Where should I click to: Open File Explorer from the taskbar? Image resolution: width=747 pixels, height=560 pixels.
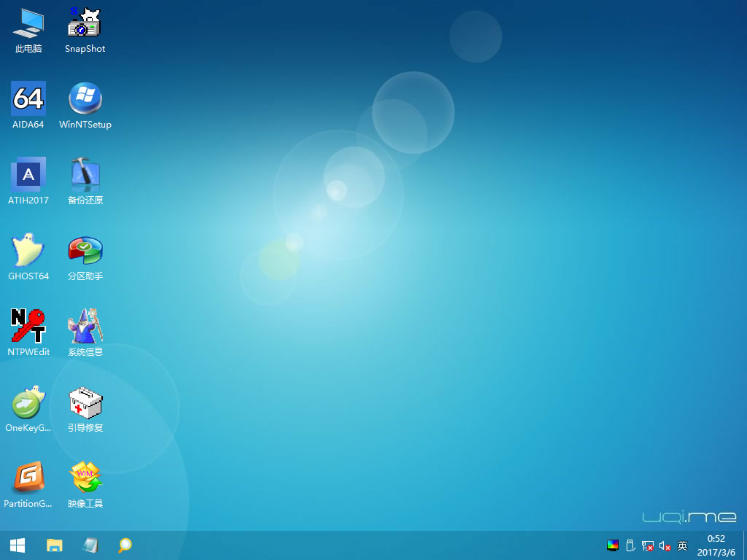click(54, 545)
